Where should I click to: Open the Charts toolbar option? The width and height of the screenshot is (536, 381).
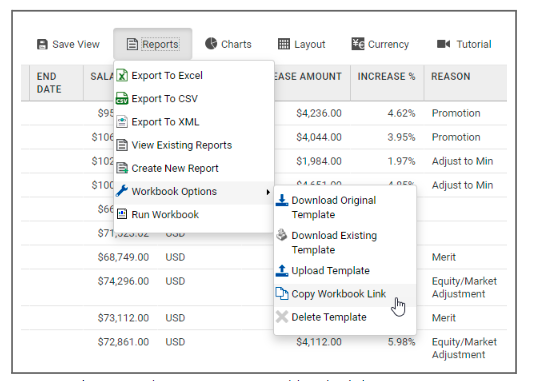228,44
